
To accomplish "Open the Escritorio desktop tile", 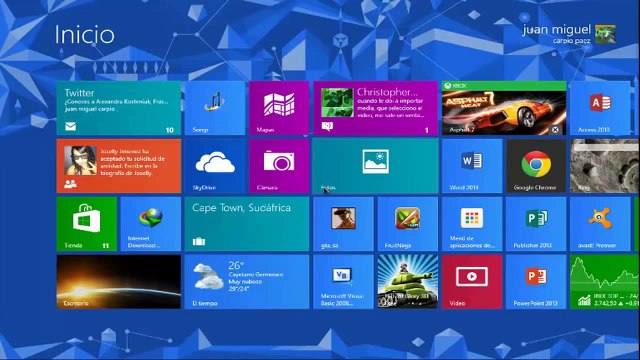I will pyautogui.click(x=118, y=282).
